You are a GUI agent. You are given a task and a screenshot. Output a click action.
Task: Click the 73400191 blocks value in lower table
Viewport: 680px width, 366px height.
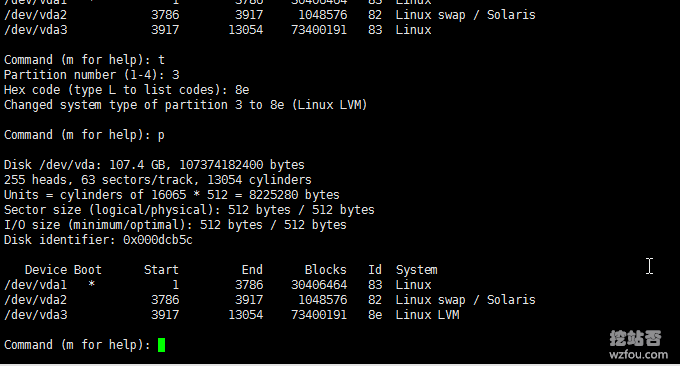tap(319, 315)
